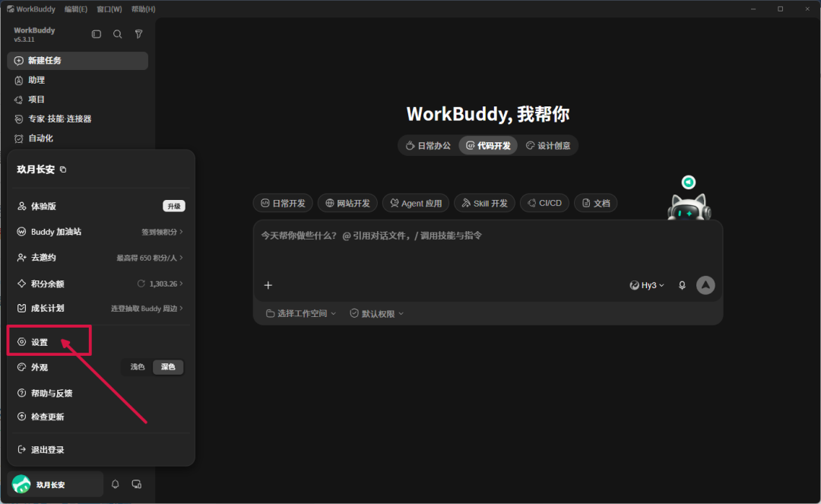Open the 自动化 automation section
Viewport: 821px width, 504px height.
[x=78, y=138]
